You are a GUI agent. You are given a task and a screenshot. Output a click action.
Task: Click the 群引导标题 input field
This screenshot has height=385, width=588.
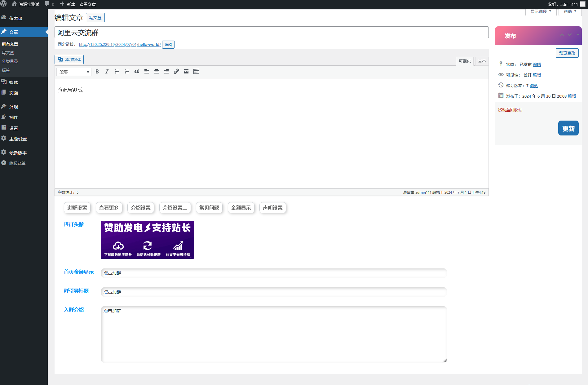pyautogui.click(x=273, y=292)
